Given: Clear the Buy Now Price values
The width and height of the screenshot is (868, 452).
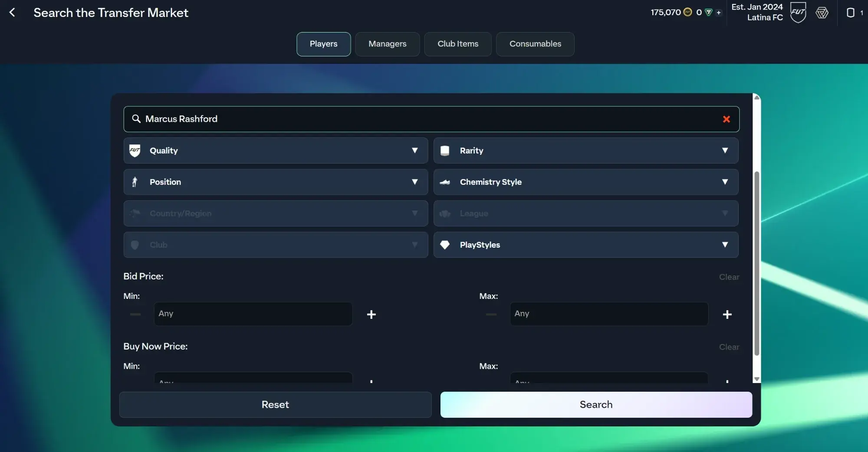Looking at the screenshot, I should [x=729, y=347].
